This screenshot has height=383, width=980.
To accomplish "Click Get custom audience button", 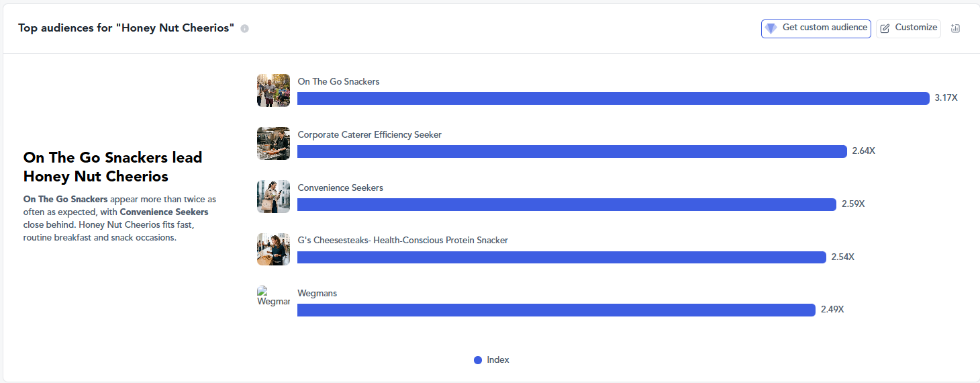I will click(x=816, y=28).
